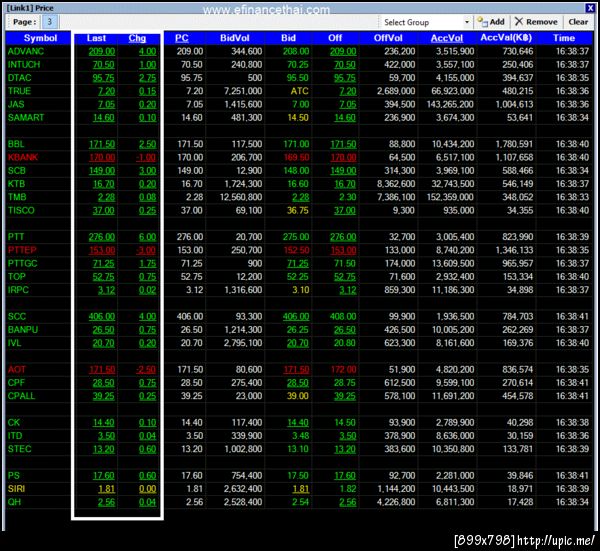Select the PTT symbol

coord(16,237)
